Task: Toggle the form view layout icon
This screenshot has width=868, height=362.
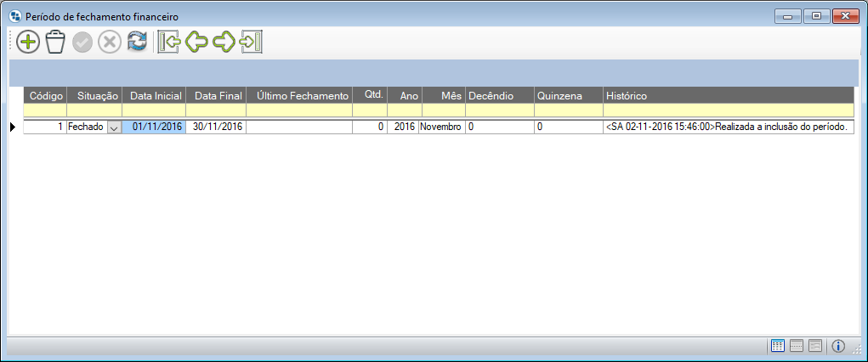Action: coord(815,346)
